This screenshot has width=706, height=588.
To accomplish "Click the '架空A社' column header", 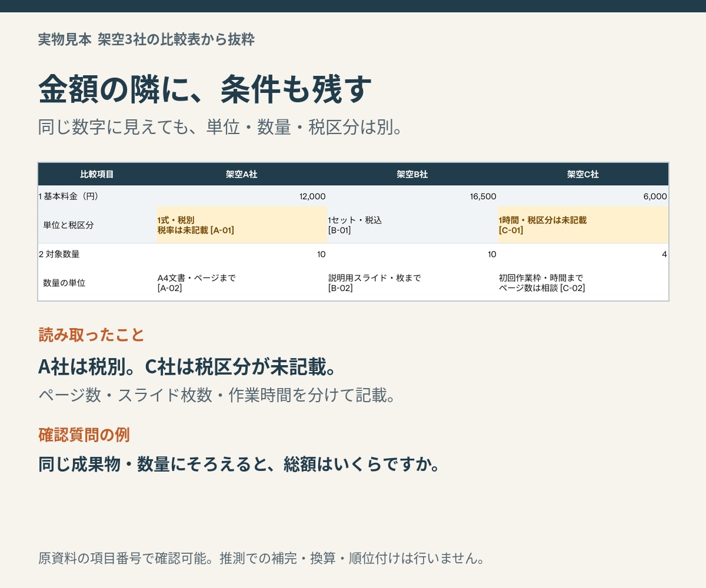I will (242, 174).
